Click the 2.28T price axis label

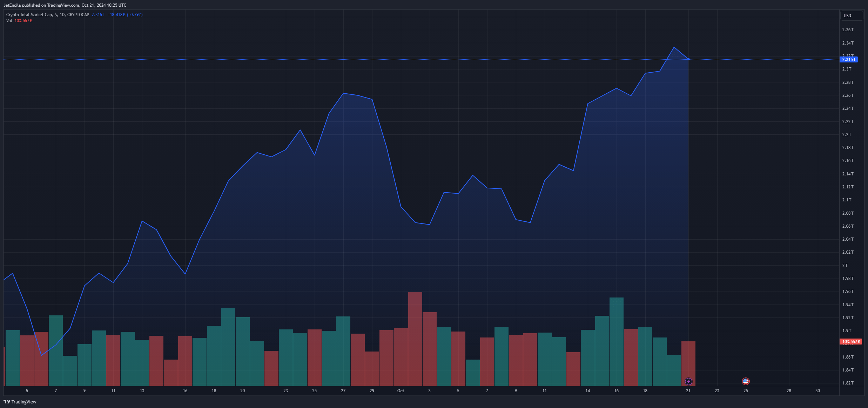(x=848, y=82)
